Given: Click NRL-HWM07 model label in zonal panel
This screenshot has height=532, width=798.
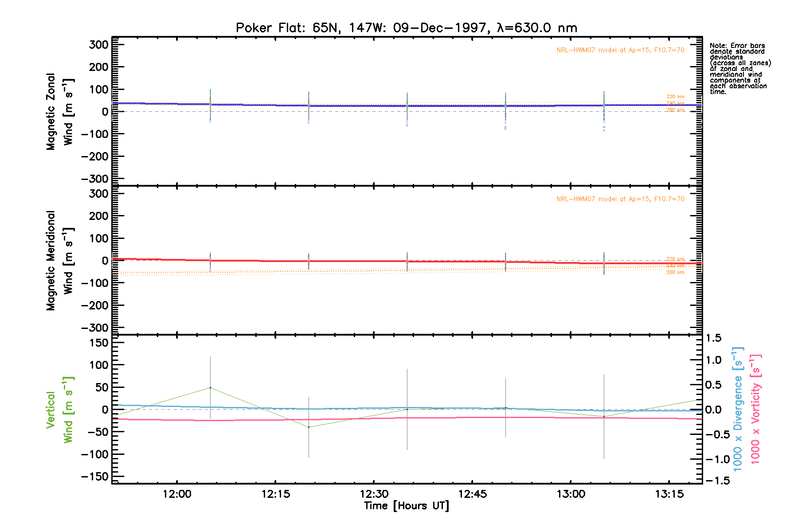Looking at the screenshot, I should tap(620, 50).
